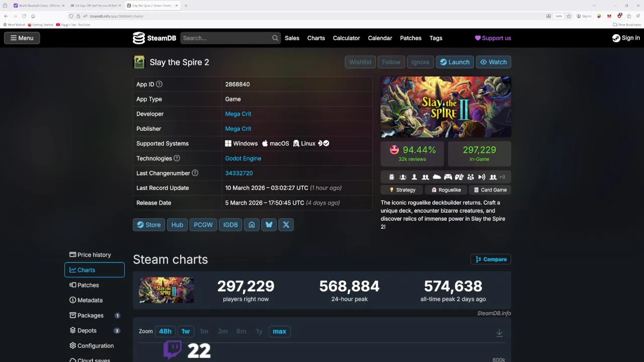The height and width of the screenshot is (362, 644).
Task: Select Charts in the sidebar
Action: [x=95, y=270]
